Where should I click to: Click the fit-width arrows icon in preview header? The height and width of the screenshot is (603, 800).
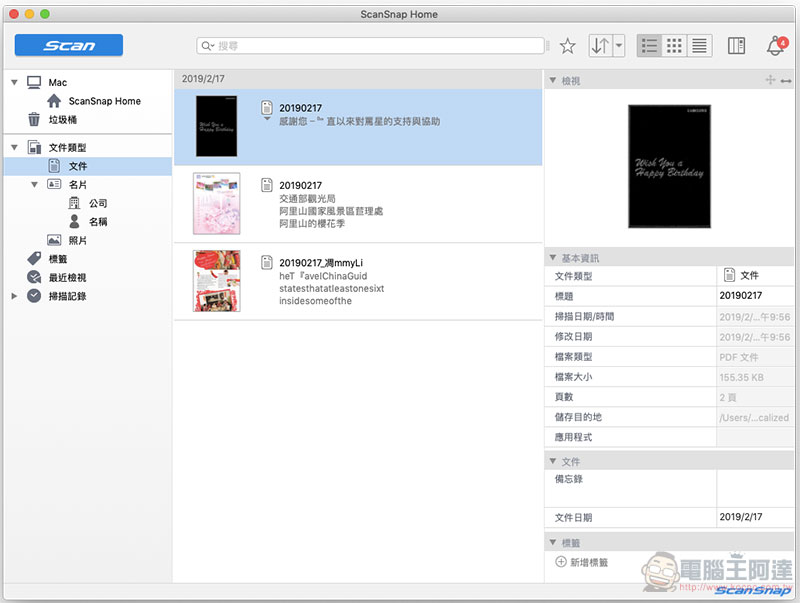point(786,81)
